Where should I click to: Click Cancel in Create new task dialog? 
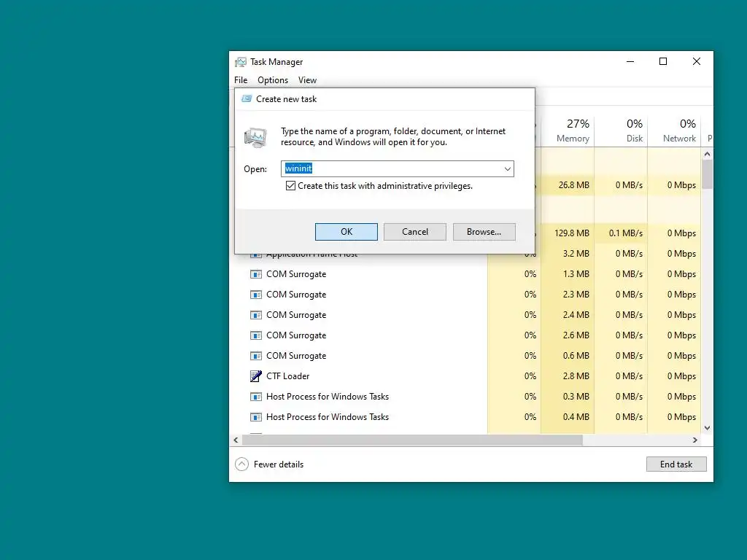[x=415, y=232]
